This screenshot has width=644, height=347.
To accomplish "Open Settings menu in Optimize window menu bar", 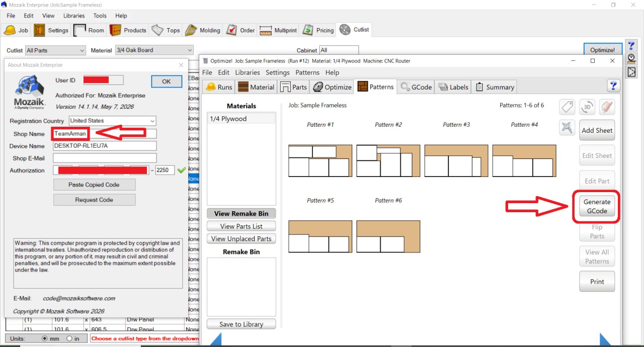I will click(278, 72).
